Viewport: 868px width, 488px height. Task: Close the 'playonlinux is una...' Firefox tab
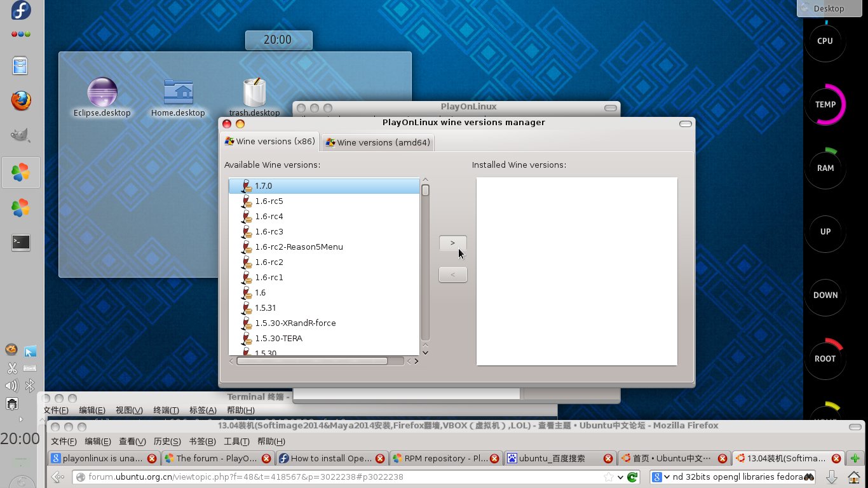pos(152,458)
